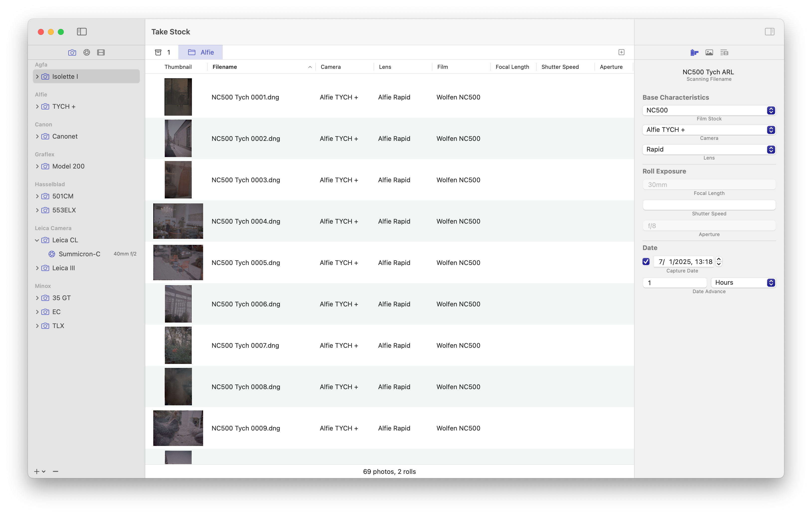This screenshot has width=812, height=515.
Task: Click the Date Advance value field
Action: [x=674, y=283]
